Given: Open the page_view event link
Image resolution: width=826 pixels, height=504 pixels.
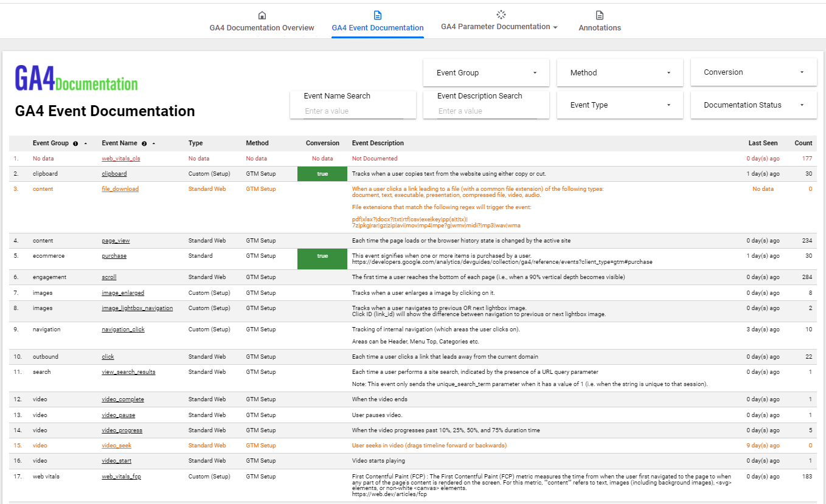Looking at the screenshot, I should (x=116, y=241).
